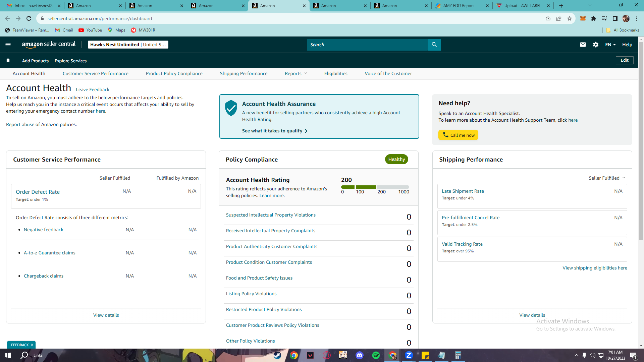Open Spotify from the taskbar
Viewport: 644px width, 362px height.
click(376, 355)
